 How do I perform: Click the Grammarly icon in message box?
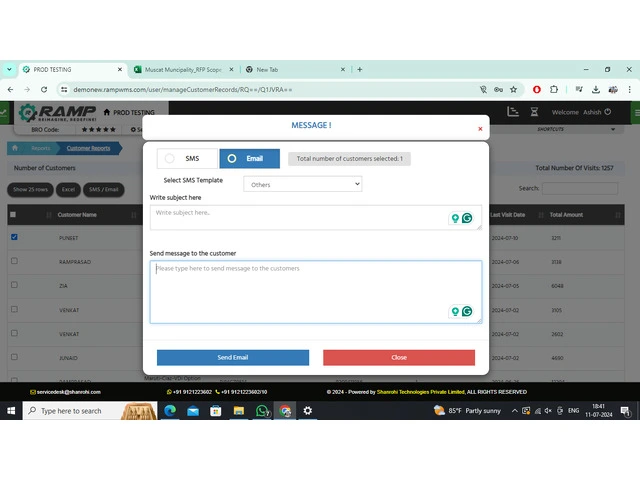point(467,311)
